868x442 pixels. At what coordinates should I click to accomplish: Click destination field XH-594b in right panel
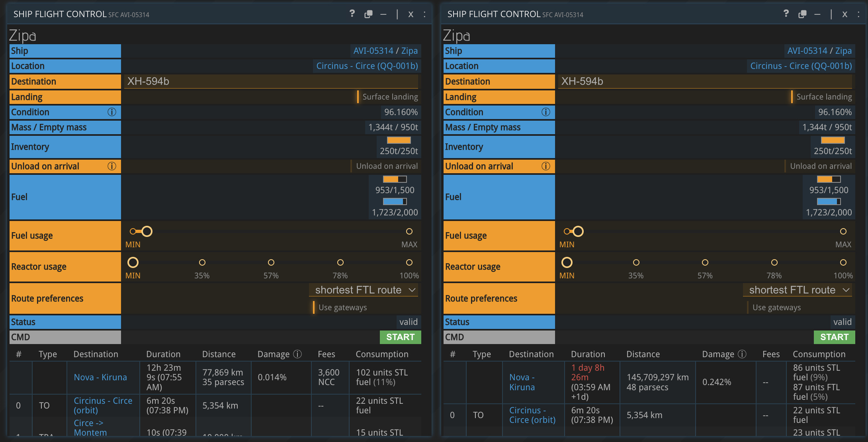pyautogui.click(x=705, y=82)
